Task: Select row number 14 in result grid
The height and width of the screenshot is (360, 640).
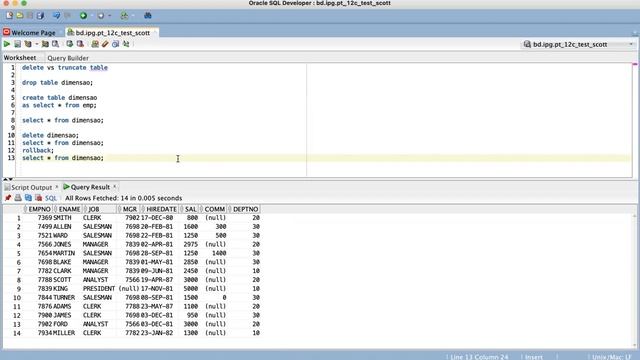Action: click(x=17, y=333)
